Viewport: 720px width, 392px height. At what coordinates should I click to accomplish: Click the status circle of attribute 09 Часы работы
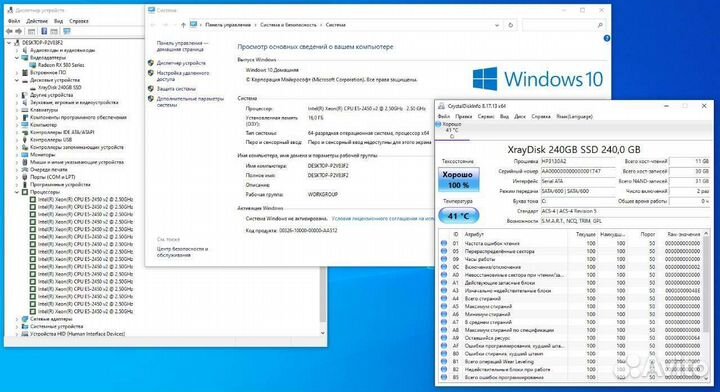coord(444,259)
